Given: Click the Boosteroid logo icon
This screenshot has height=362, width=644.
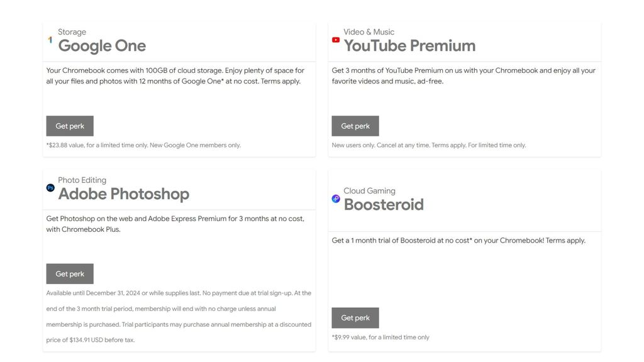Looking at the screenshot, I should [335, 199].
